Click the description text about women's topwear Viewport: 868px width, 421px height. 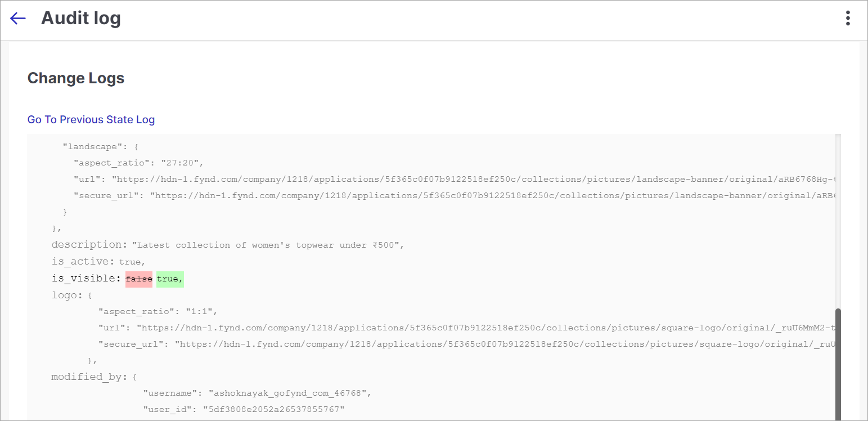(268, 245)
